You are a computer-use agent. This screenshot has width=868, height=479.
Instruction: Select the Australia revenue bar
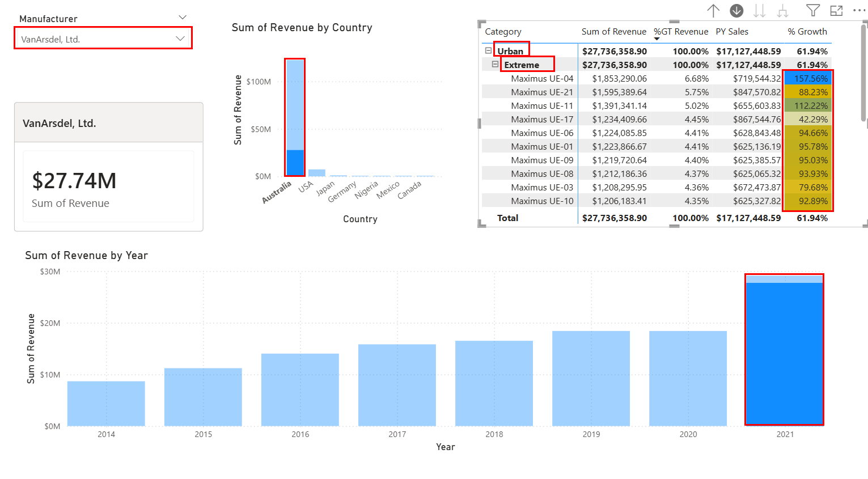pyautogui.click(x=295, y=117)
